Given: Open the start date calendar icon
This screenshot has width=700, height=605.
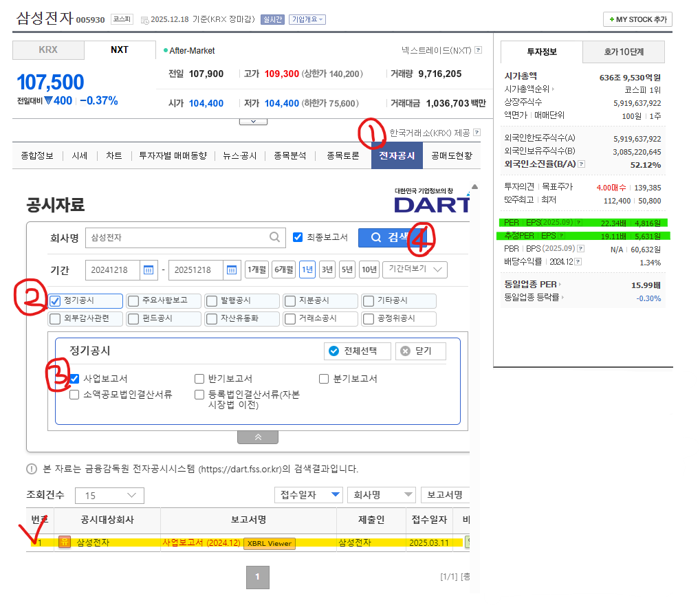Looking at the screenshot, I should 149,270.
